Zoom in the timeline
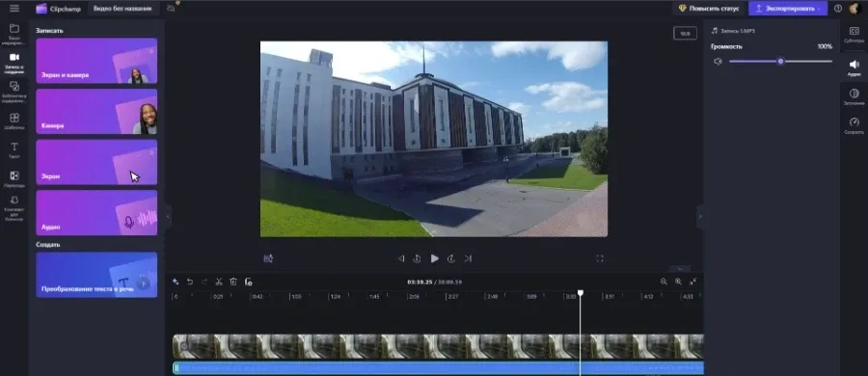This screenshot has width=868, height=376. pyautogui.click(x=678, y=282)
